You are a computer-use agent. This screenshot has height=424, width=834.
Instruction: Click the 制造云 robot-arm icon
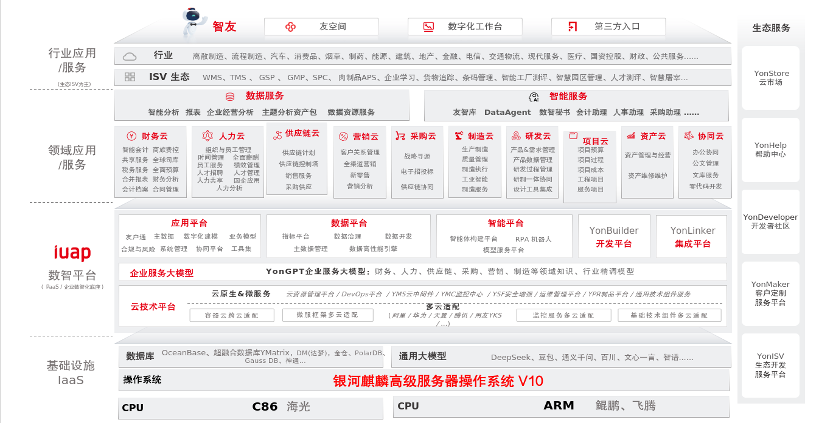point(458,136)
